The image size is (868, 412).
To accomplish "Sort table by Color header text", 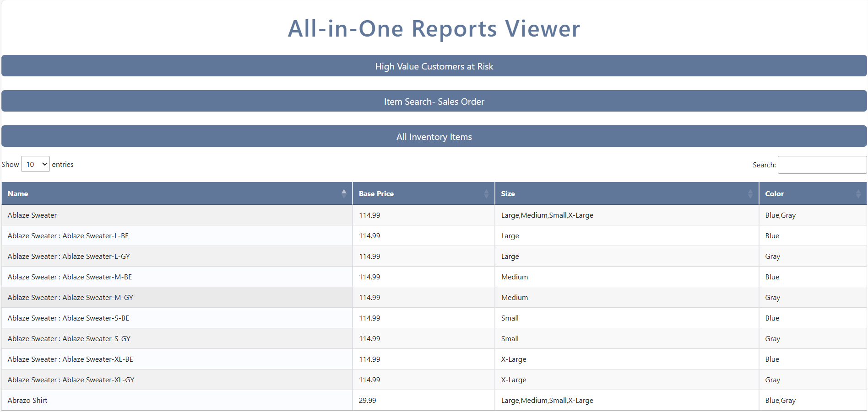I will 774,194.
